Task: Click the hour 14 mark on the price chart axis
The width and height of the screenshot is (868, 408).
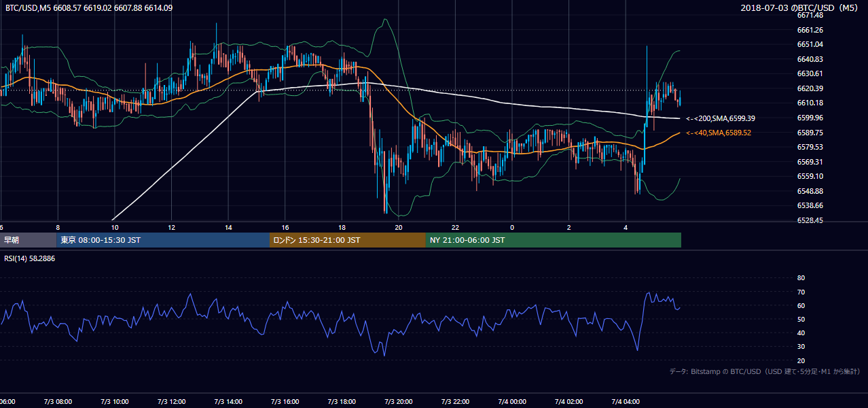Action: (x=228, y=227)
